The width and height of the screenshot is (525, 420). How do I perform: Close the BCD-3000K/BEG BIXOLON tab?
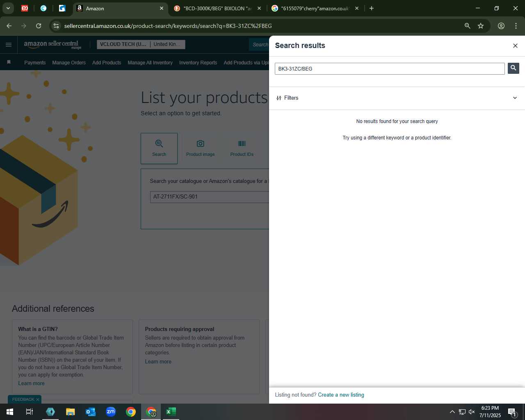[259, 8]
